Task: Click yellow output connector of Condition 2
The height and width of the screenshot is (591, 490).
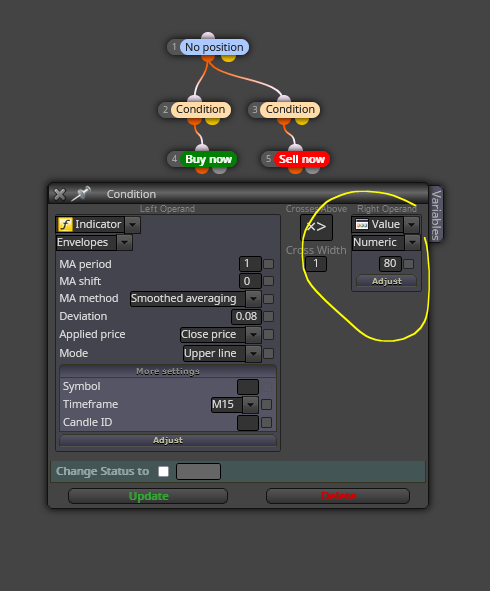Action: (213, 121)
